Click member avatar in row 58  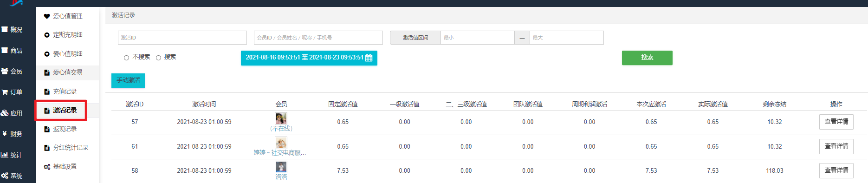coord(281,167)
